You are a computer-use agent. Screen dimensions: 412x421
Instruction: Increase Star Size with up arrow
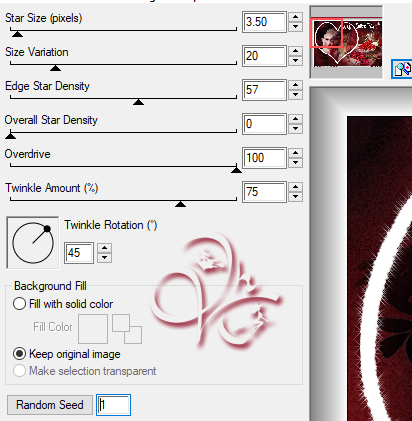[x=295, y=17]
